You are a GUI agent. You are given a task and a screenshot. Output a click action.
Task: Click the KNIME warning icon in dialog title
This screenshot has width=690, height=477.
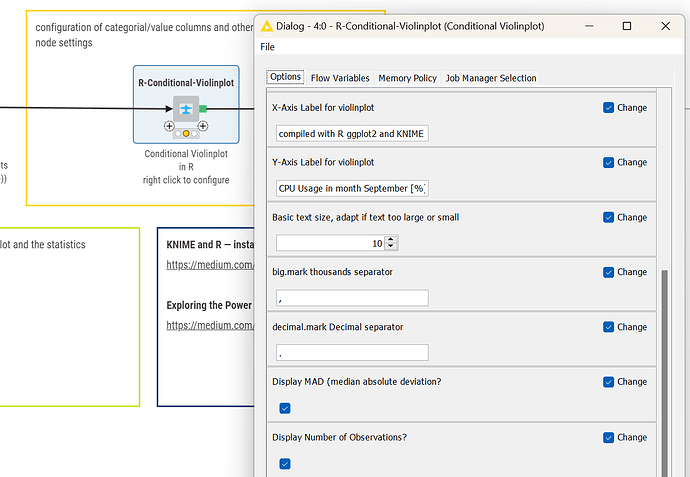[267, 26]
